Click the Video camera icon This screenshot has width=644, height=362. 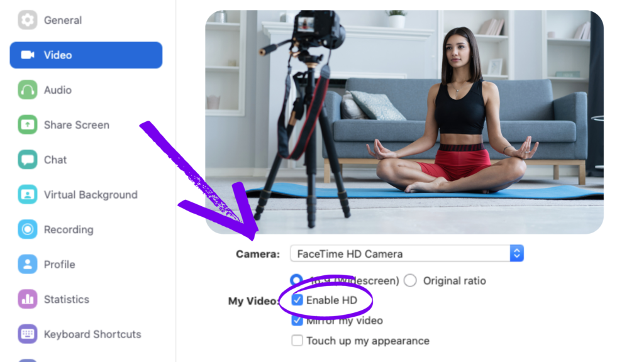(x=28, y=55)
